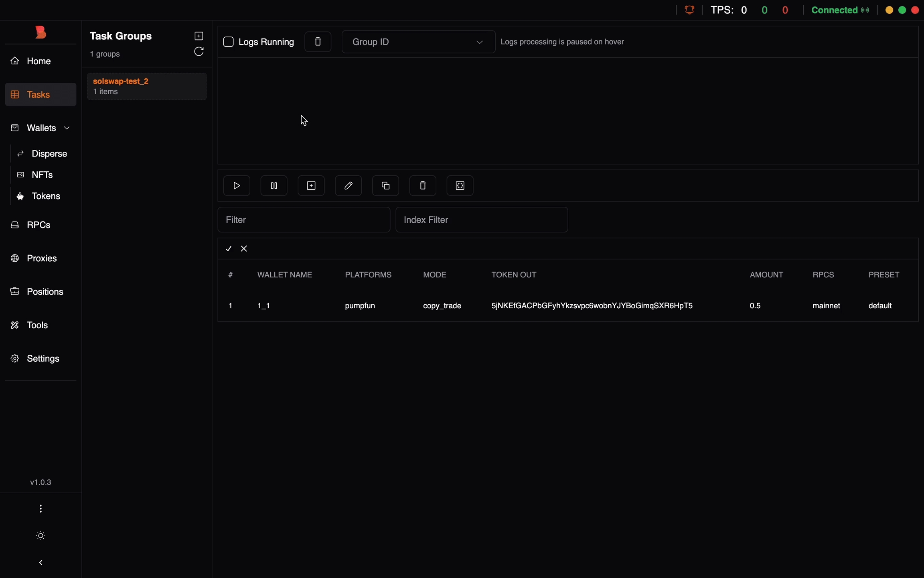Duplicate task with the copy icon
This screenshot has width=924, height=578.
385,185
